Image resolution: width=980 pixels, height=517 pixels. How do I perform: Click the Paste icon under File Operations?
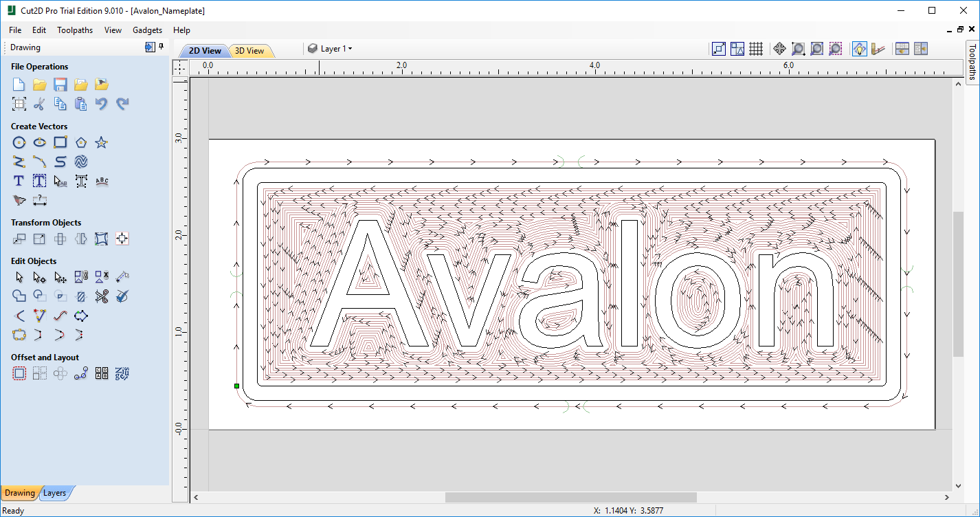(x=80, y=104)
